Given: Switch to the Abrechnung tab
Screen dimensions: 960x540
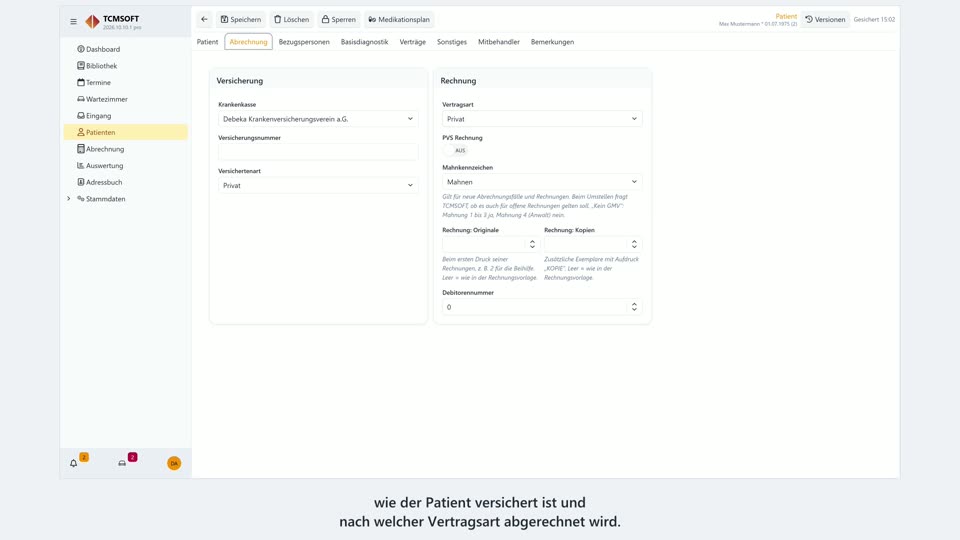Looking at the screenshot, I should 248,42.
